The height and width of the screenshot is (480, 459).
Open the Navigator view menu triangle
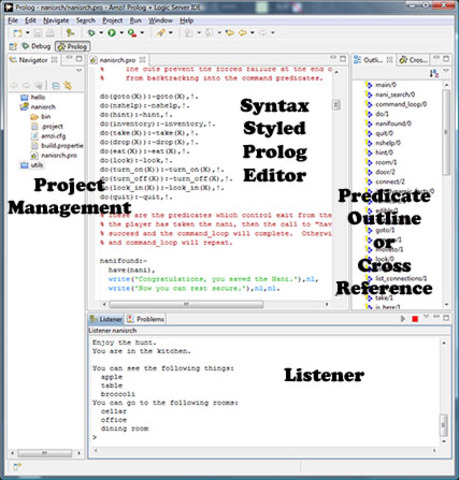79,70
